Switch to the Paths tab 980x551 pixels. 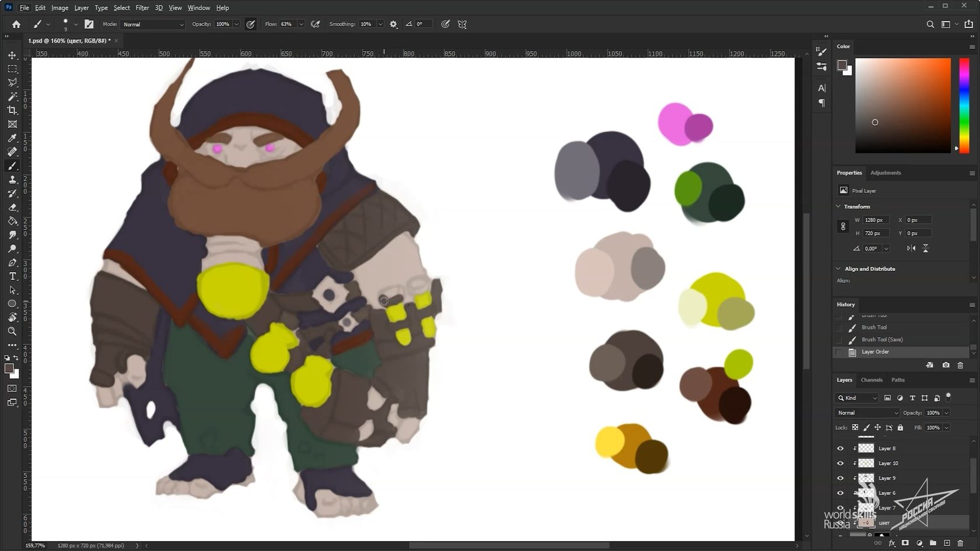[898, 380]
